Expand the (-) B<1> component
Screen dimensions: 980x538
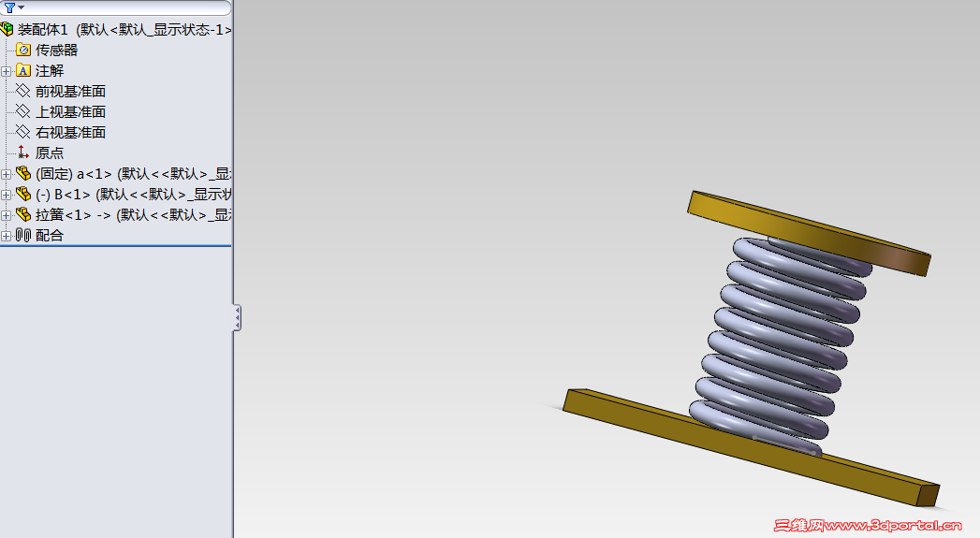(x=7, y=195)
